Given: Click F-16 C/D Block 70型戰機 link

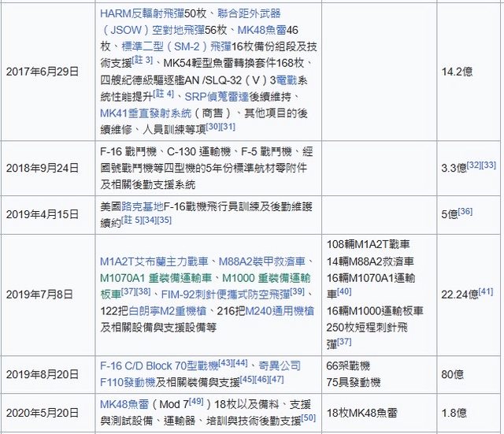Looking at the screenshot, I should (x=165, y=366).
